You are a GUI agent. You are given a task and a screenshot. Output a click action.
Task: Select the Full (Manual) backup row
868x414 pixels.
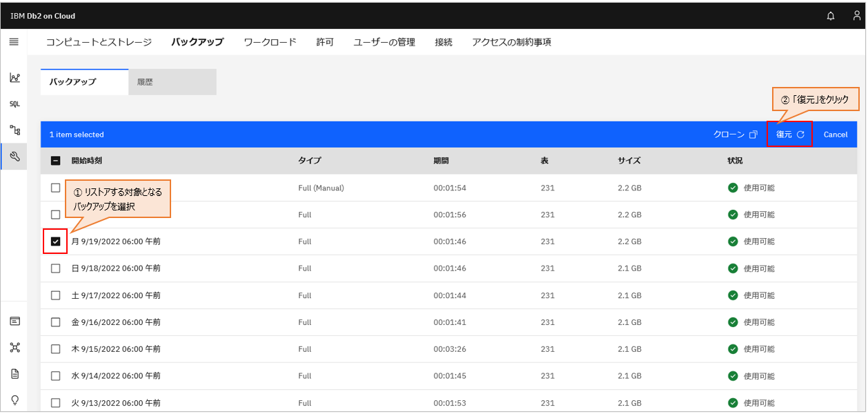55,188
